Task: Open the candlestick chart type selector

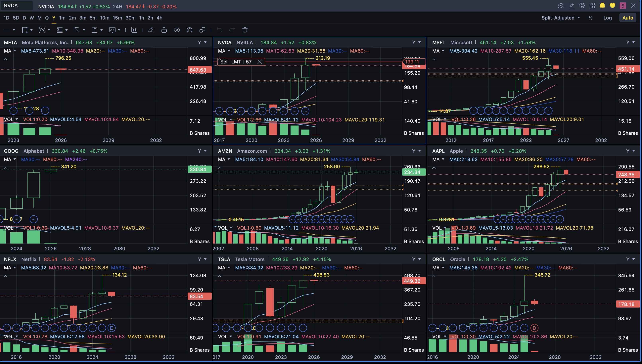Action: pyautogui.click(x=134, y=30)
